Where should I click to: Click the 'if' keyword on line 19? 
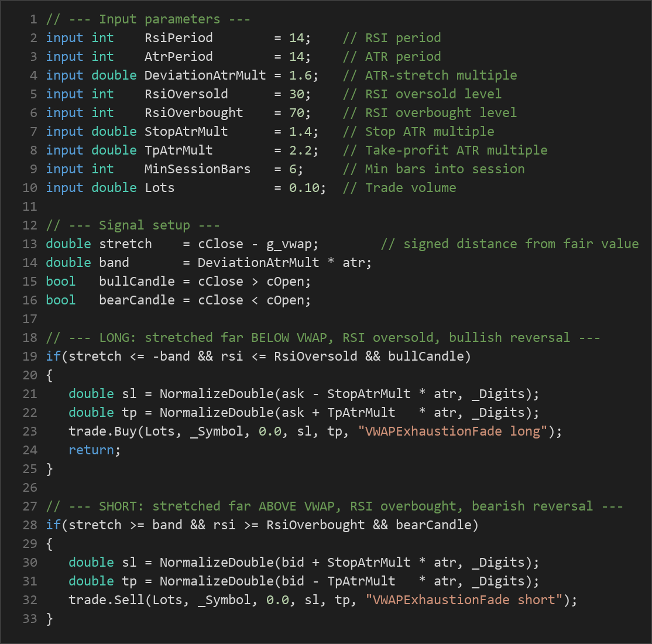coord(53,356)
